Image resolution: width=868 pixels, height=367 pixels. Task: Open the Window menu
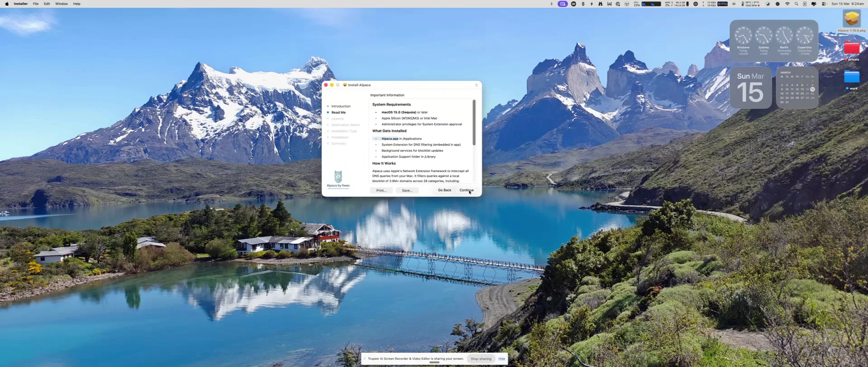(61, 4)
